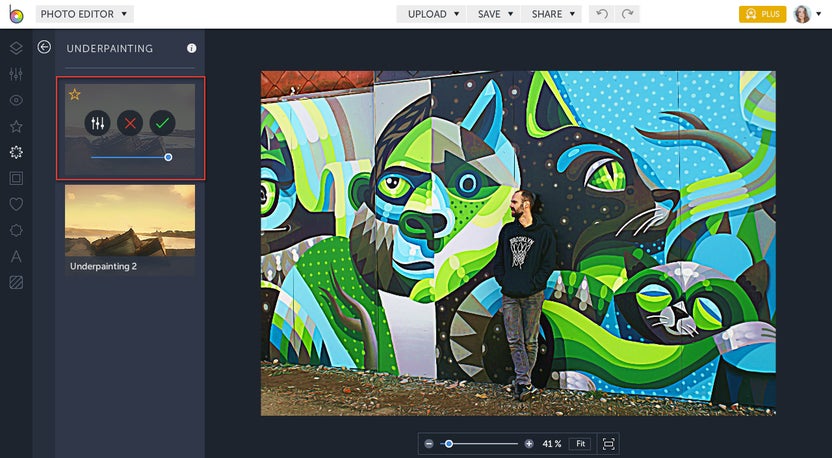Open the user profile avatar menu
The height and width of the screenshot is (458, 832).
pos(807,14)
